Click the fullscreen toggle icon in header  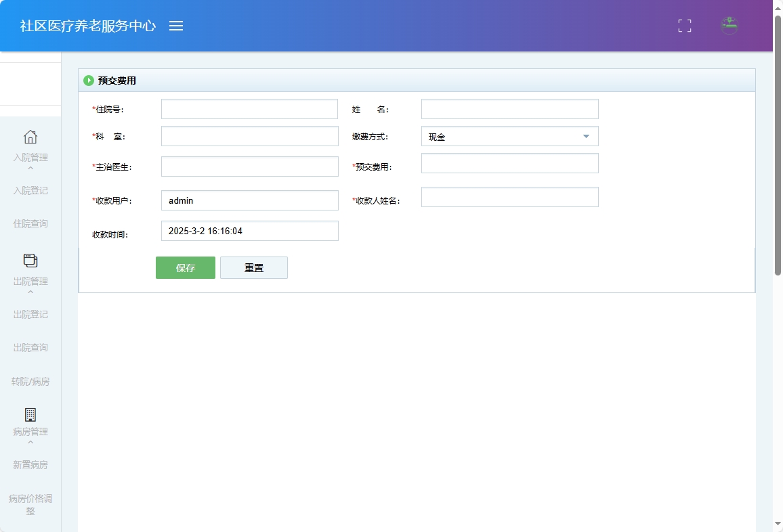point(684,26)
